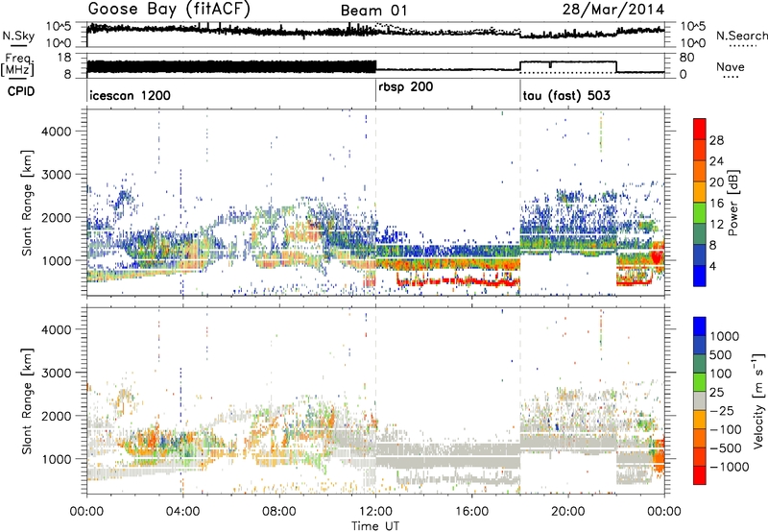This screenshot has height=532, width=768.
Task: Click the '20:00' time axis tick
Action: tap(567, 512)
